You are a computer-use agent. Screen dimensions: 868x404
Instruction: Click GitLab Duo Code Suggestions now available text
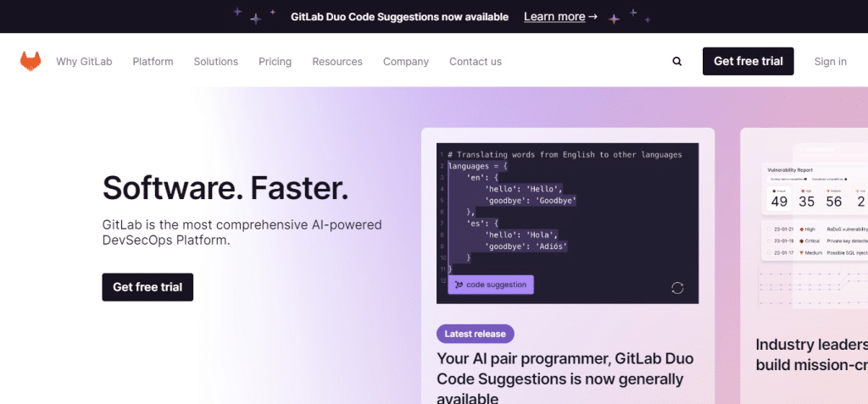tap(400, 17)
